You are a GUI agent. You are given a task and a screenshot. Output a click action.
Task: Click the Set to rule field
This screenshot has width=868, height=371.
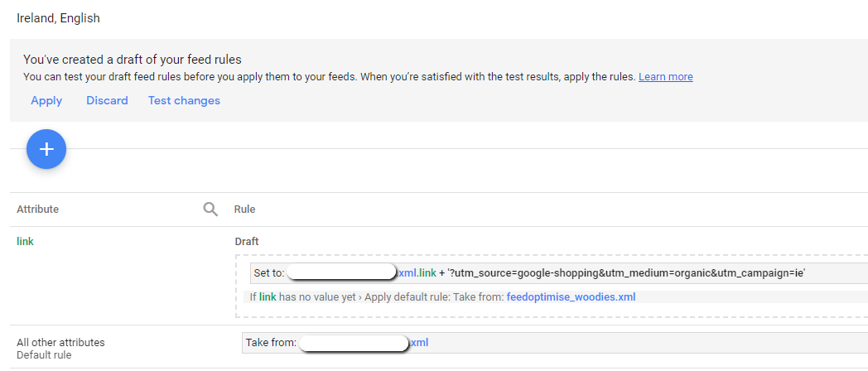558,273
